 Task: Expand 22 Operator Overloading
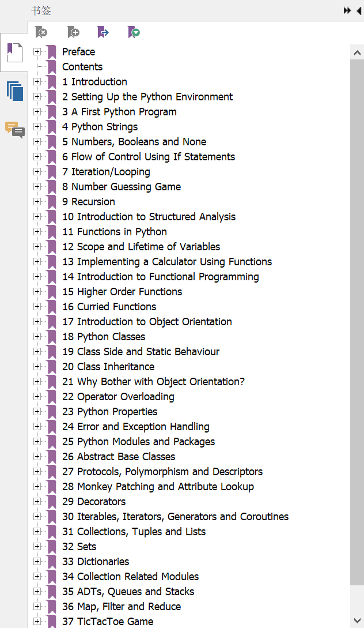click(37, 397)
